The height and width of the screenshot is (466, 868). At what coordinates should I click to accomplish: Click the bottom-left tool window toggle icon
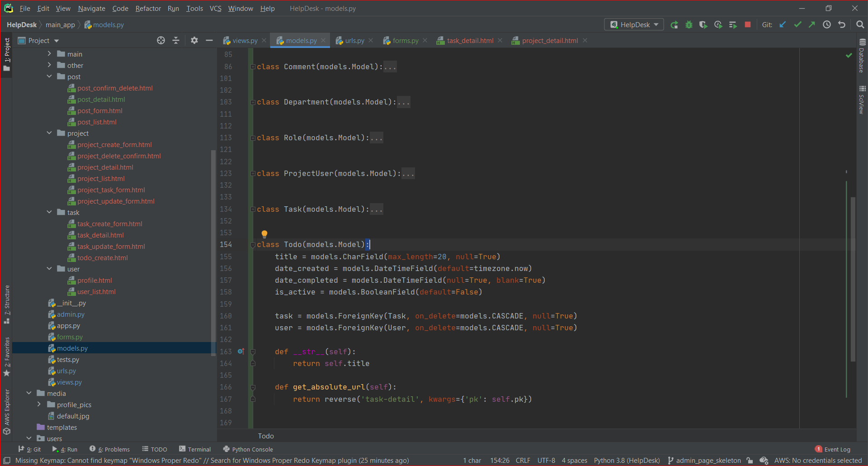point(7,461)
